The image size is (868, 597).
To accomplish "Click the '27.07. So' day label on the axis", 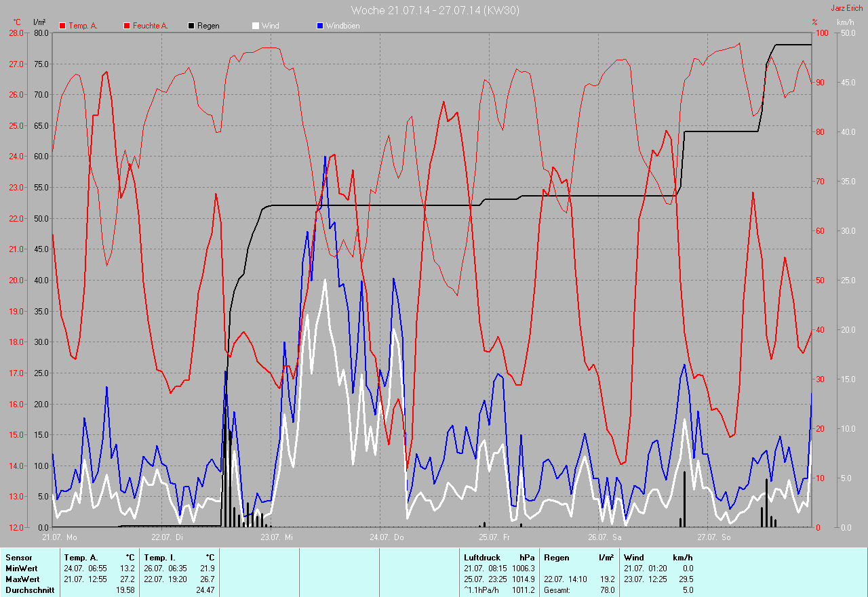I will [714, 537].
